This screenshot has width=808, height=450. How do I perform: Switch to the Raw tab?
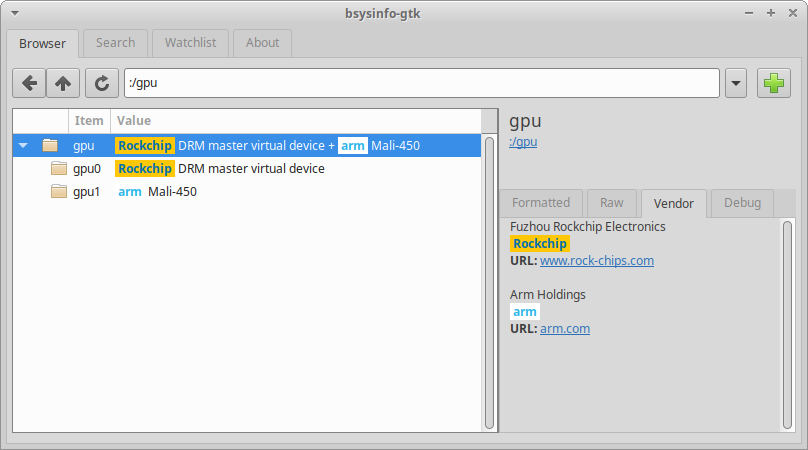[x=612, y=203]
